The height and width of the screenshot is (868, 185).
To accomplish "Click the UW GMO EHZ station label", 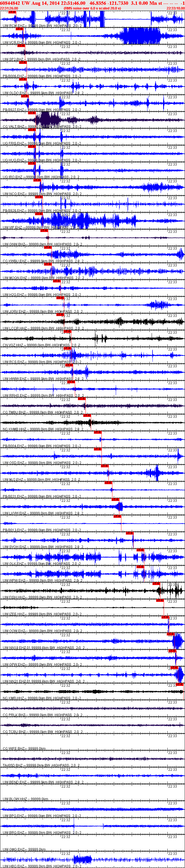I will [x=13, y=850].
